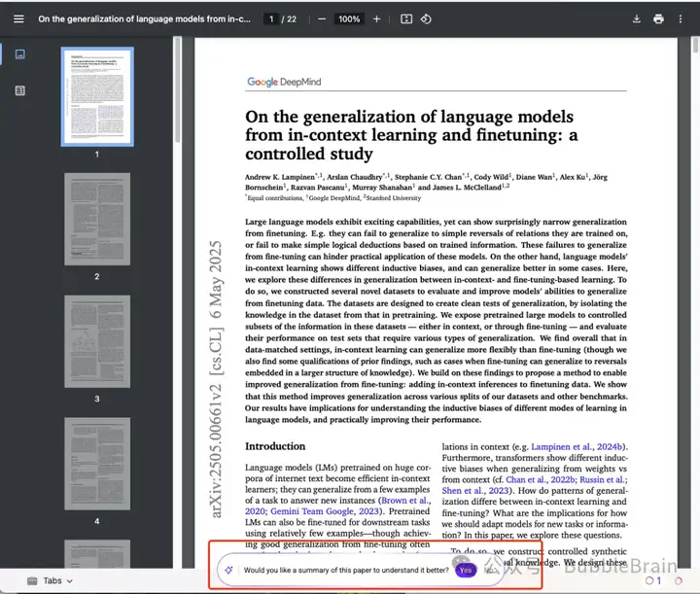Screen dimensions: 700x594
Task: Rotate the document counterclockwise
Action: 426,18
